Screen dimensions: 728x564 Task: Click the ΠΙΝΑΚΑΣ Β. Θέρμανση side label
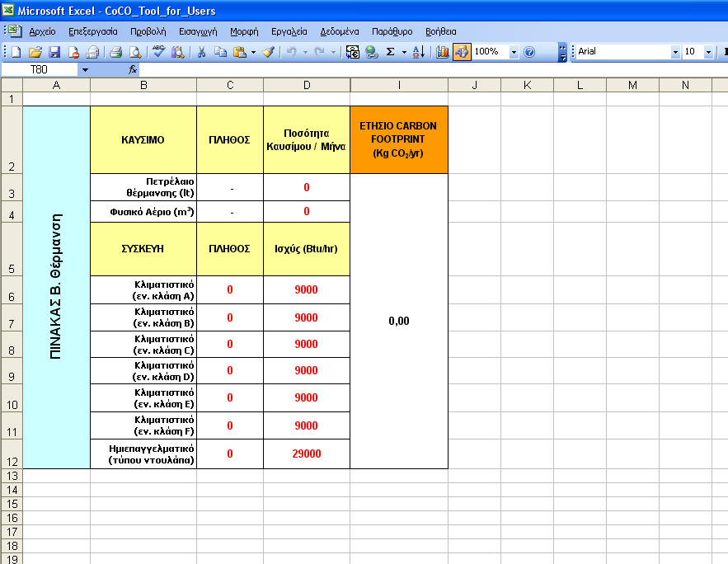(56, 287)
